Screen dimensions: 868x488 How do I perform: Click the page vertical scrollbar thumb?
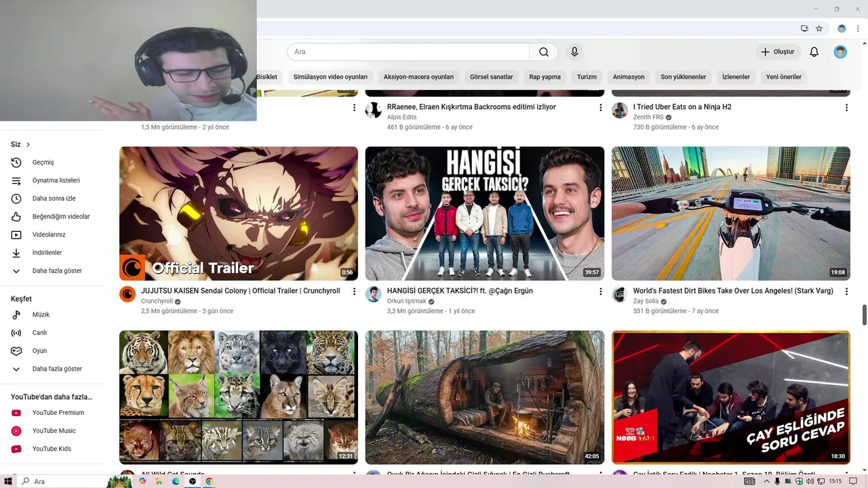coord(865,315)
